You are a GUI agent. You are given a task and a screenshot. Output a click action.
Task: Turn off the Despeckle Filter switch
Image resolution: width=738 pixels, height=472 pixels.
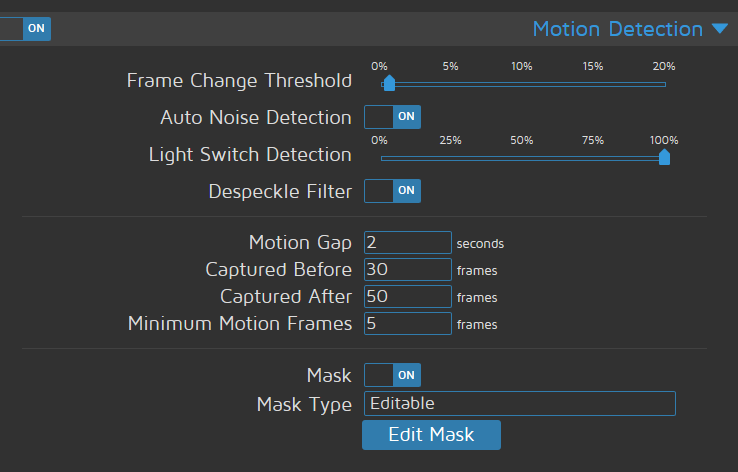click(392, 190)
